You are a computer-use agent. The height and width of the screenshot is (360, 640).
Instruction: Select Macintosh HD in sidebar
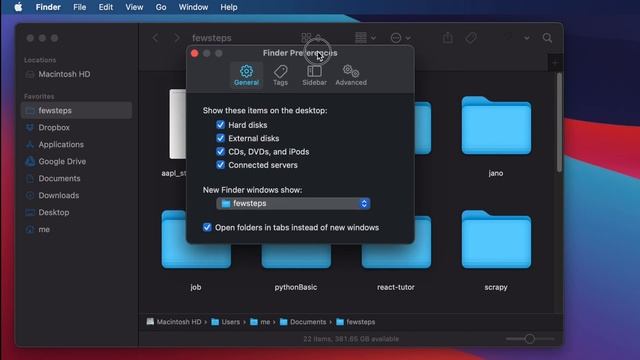click(76, 74)
